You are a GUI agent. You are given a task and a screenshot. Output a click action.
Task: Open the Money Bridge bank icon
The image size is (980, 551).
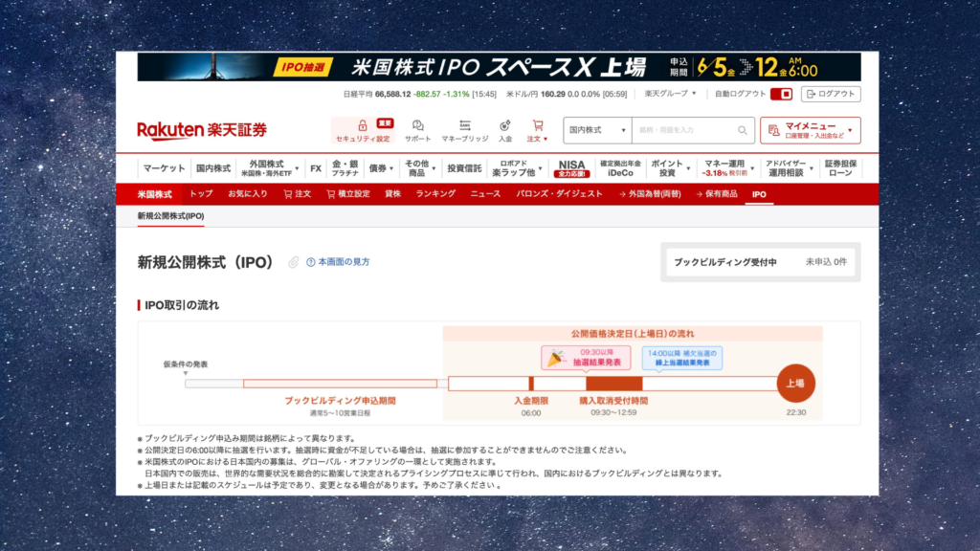pyautogui.click(x=465, y=125)
